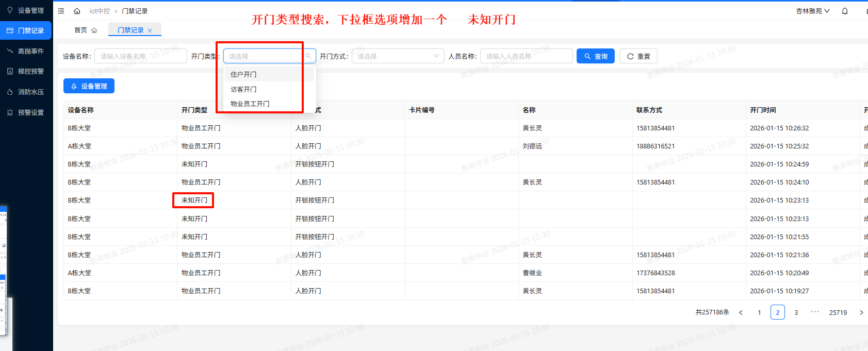Click the pagination ellipsis jump
The width and height of the screenshot is (868, 351).
point(815,312)
